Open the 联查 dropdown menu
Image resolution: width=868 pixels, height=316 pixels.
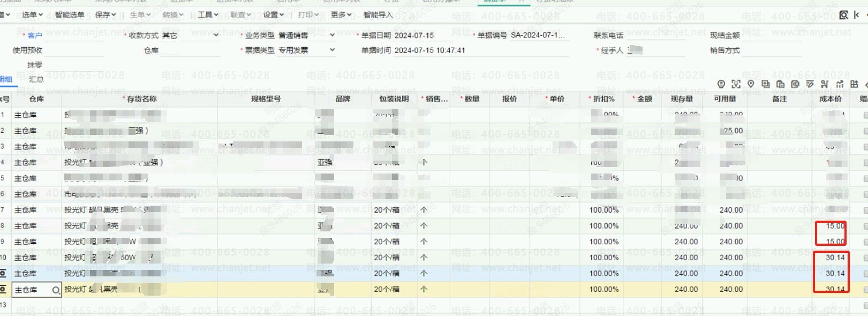pos(241,15)
